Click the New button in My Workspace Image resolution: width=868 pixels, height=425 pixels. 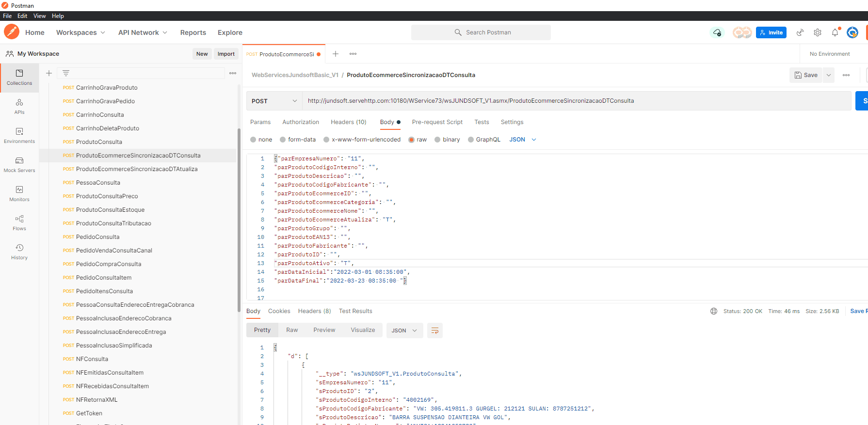[202, 54]
